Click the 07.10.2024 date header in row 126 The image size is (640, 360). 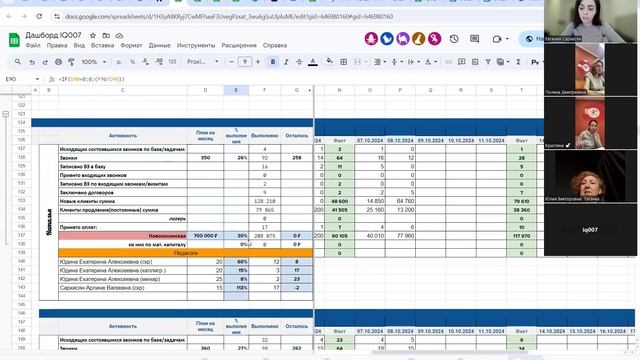(x=370, y=140)
